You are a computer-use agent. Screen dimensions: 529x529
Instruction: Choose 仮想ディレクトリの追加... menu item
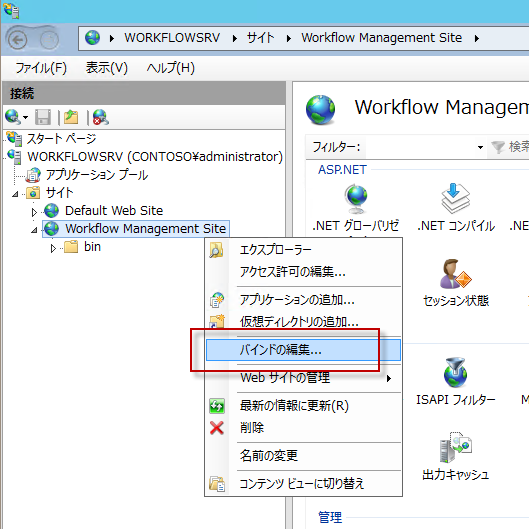pos(303,322)
